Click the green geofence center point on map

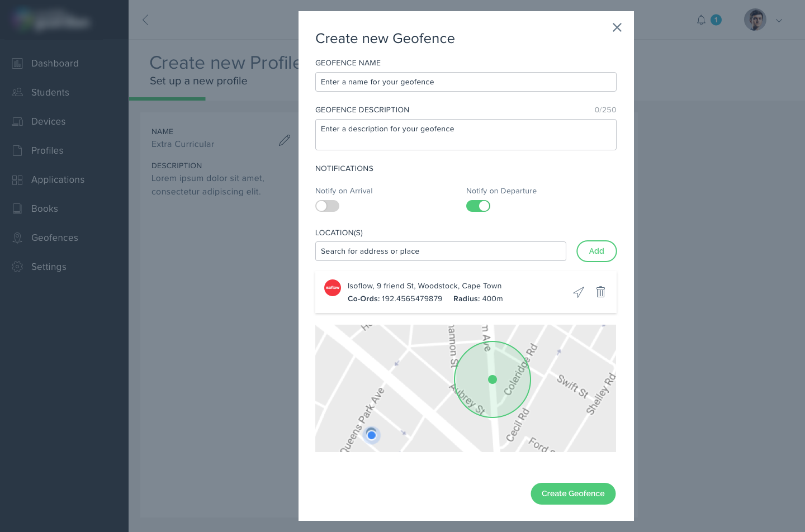pos(493,379)
